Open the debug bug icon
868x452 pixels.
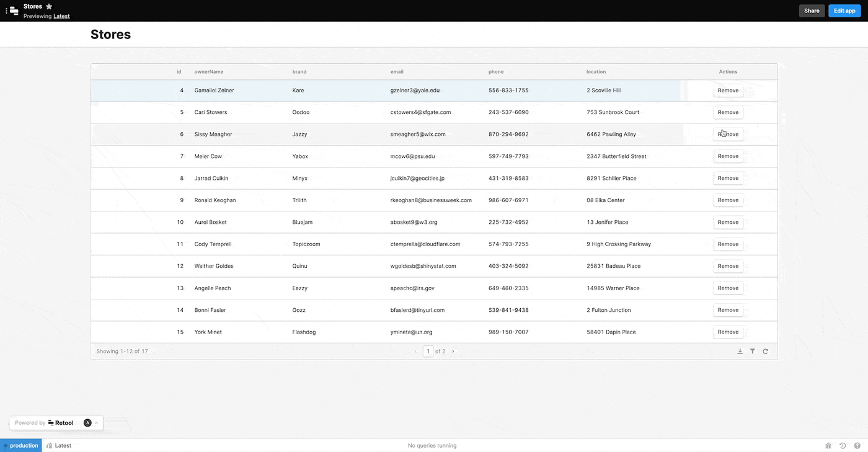pyautogui.click(x=828, y=445)
